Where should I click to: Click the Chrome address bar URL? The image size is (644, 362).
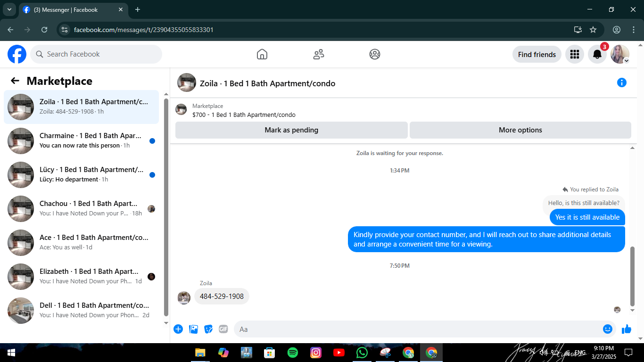(144, 30)
